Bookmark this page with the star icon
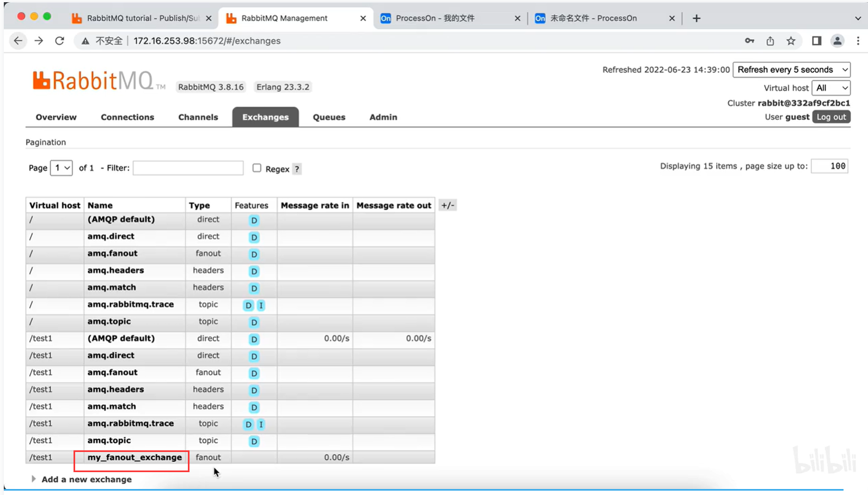 [x=791, y=41]
